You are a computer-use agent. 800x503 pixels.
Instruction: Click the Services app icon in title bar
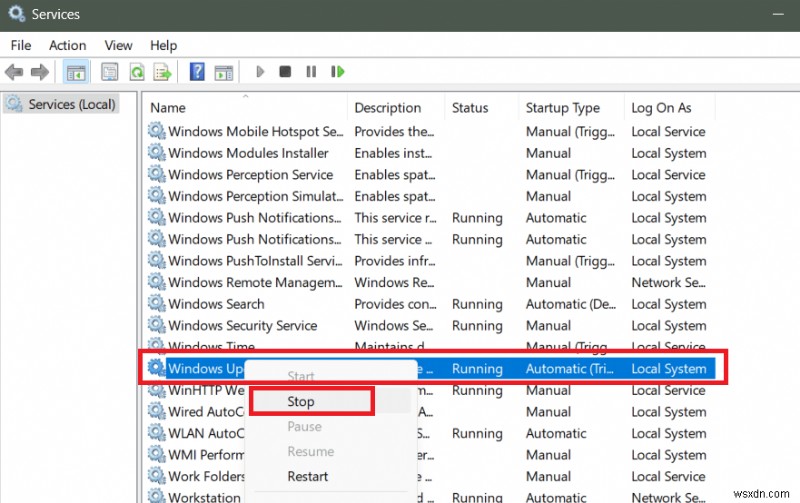[16, 14]
